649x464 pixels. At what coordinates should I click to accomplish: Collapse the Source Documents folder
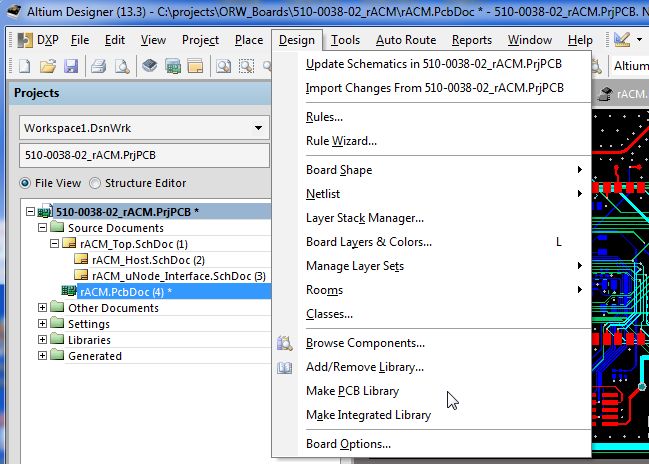pos(42,228)
